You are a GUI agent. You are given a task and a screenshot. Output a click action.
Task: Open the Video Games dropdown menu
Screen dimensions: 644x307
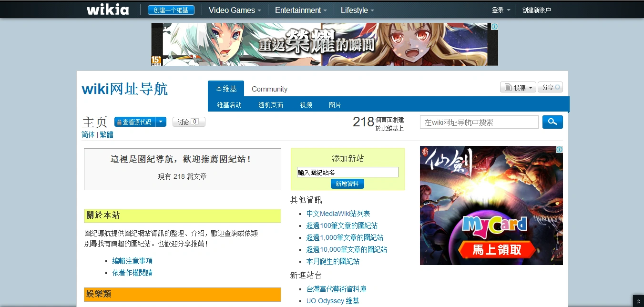click(x=235, y=10)
